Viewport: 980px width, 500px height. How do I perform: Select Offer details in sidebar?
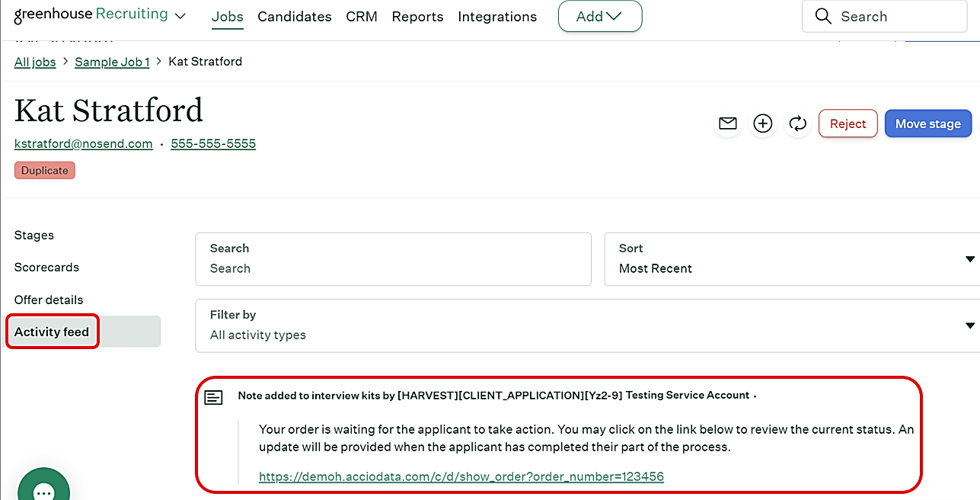[x=49, y=300]
